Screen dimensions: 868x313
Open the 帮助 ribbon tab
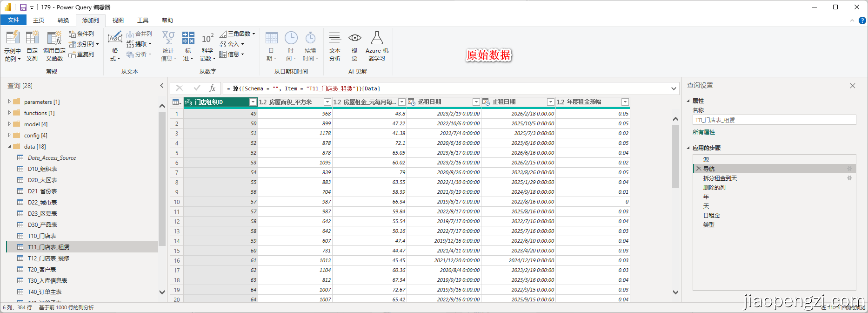click(x=167, y=20)
